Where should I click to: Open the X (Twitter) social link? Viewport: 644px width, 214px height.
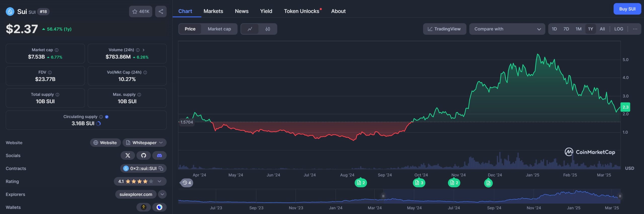pos(128,156)
